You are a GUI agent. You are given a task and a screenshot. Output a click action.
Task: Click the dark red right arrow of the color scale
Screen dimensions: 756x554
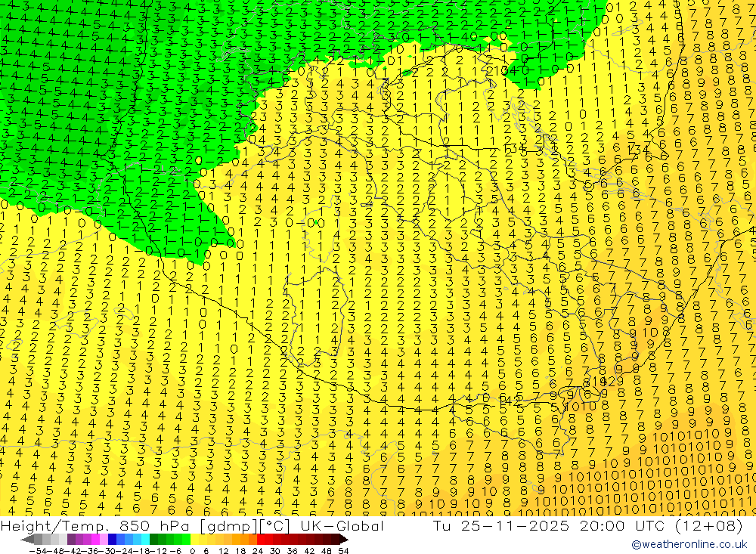pos(344,540)
